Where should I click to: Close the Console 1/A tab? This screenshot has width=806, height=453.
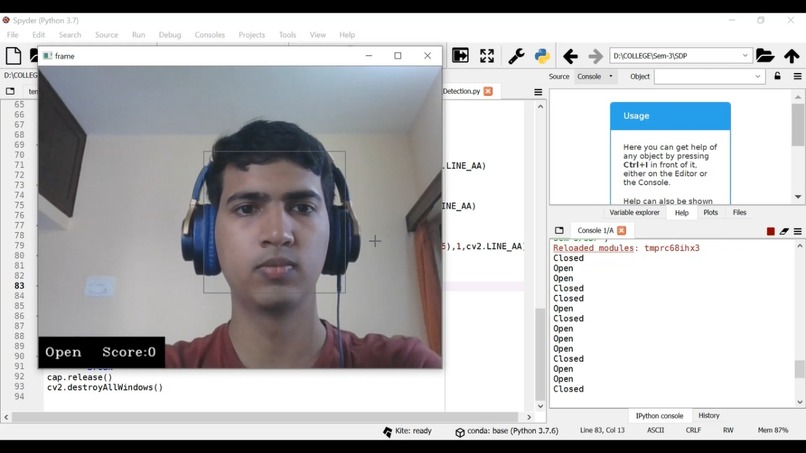click(621, 230)
